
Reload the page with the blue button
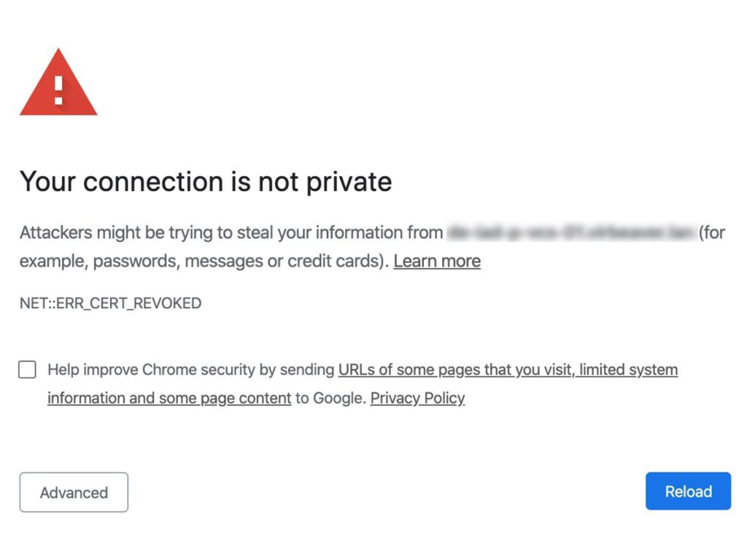click(x=689, y=491)
